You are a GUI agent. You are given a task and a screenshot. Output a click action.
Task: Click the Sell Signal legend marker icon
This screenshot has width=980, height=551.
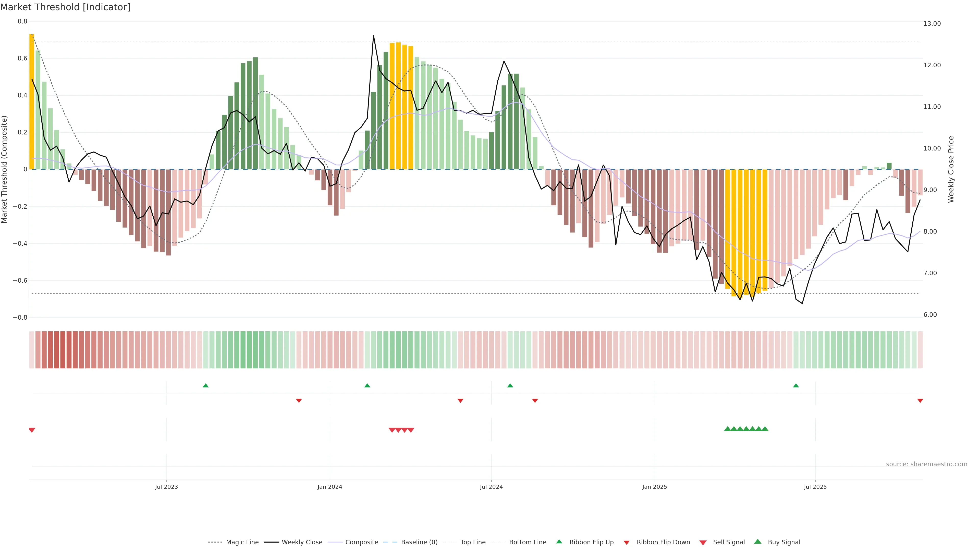(703, 543)
